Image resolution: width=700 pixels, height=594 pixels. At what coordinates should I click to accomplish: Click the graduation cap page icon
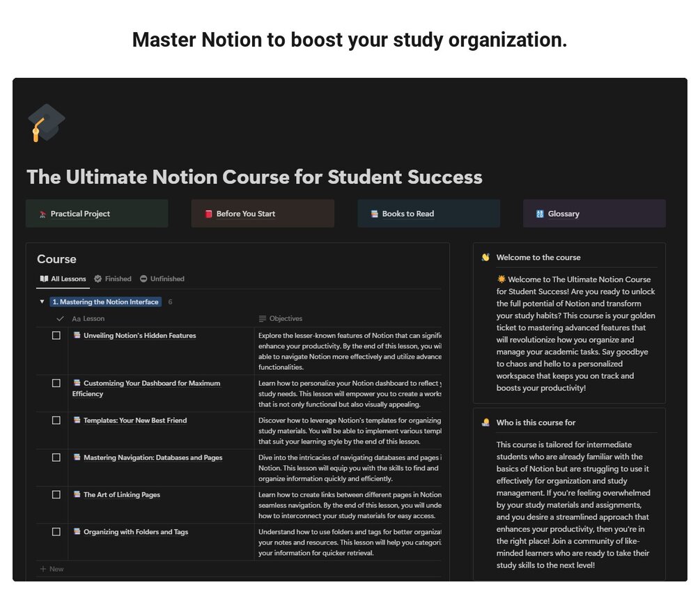pos(47,123)
